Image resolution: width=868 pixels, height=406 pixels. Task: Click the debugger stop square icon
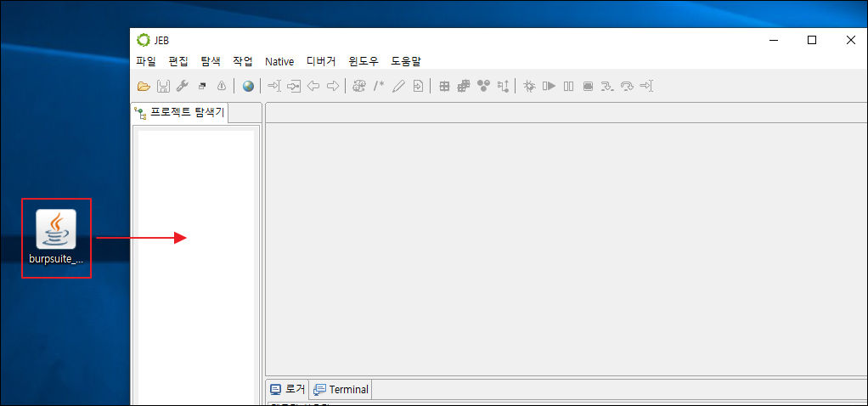tap(589, 86)
